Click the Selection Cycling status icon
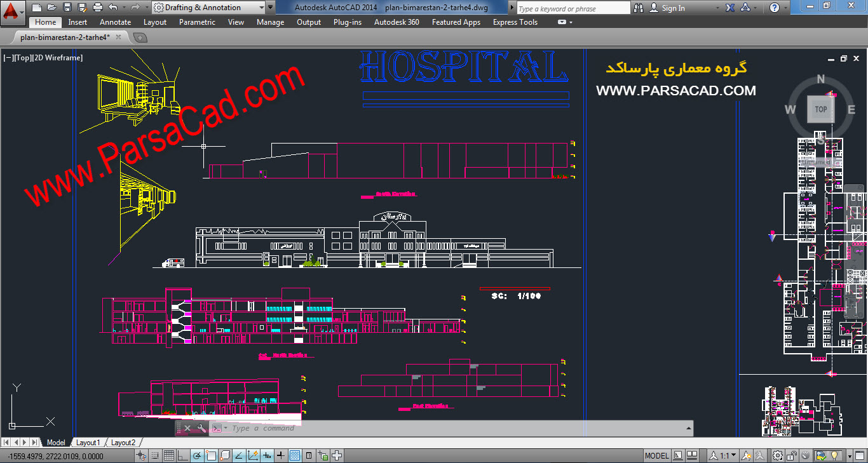 (x=323, y=455)
